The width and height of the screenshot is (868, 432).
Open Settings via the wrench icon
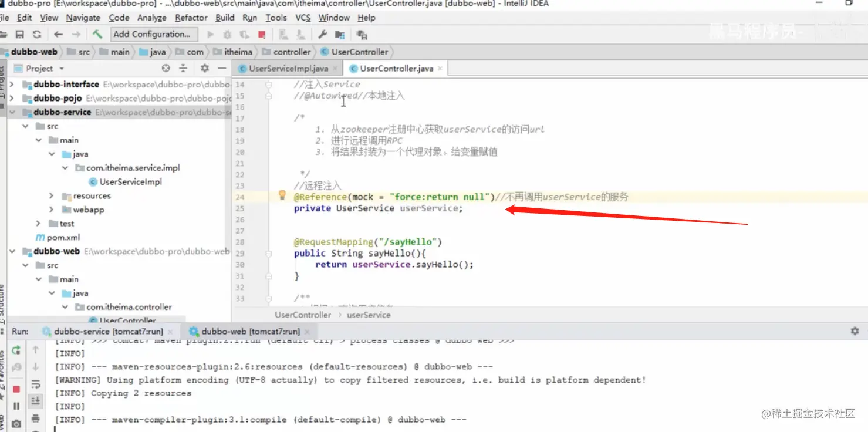[322, 35]
